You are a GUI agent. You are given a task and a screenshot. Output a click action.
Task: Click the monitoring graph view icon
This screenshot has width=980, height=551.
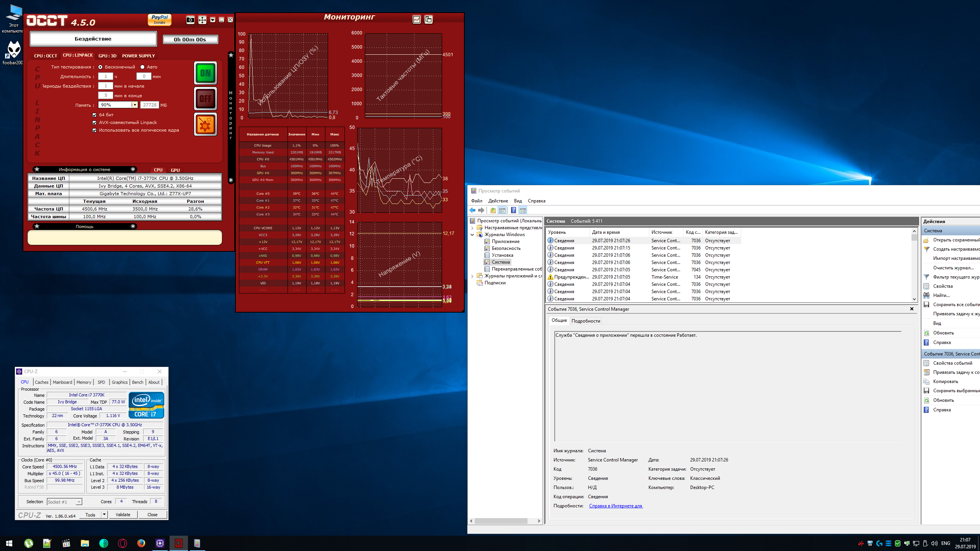click(416, 20)
